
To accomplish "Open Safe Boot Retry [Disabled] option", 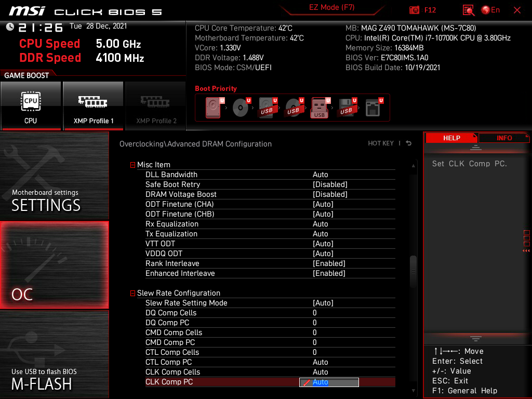I will pyautogui.click(x=330, y=184).
